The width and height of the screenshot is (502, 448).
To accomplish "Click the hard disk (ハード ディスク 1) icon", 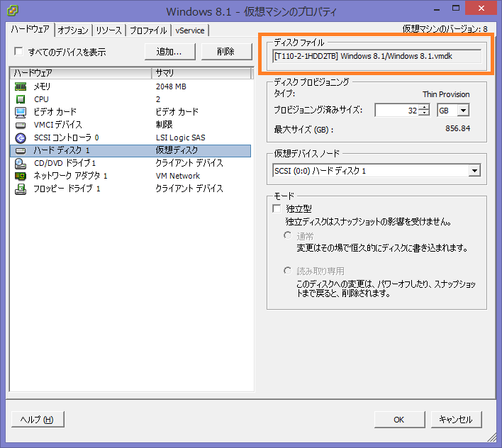I will (21, 150).
